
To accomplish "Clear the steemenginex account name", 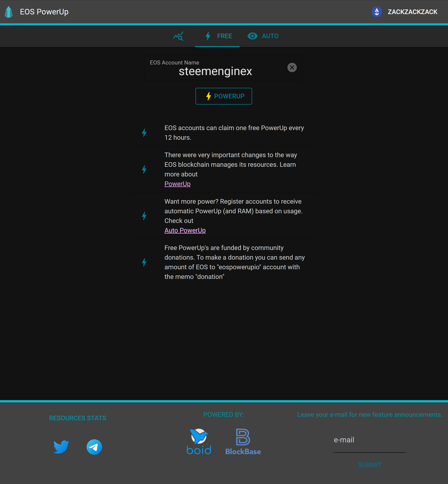I will [x=292, y=68].
